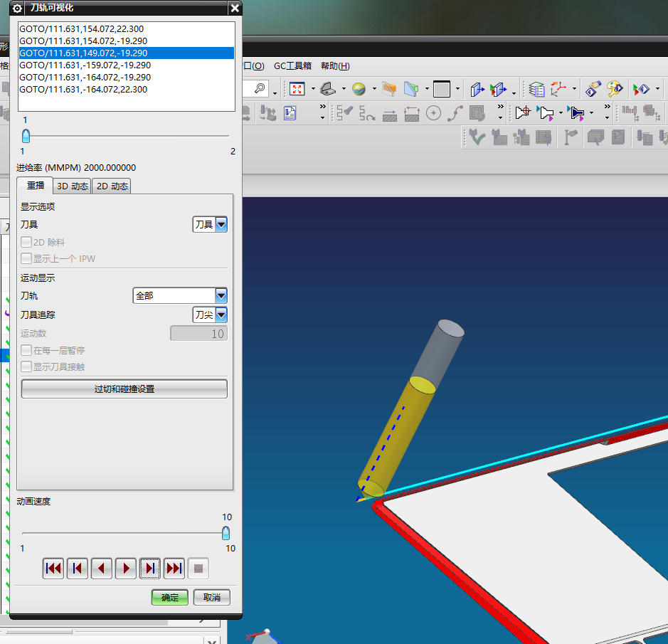This screenshot has height=644, width=668.
Task: Click the oriented view laptop-shaped icon
Action: (x=328, y=89)
